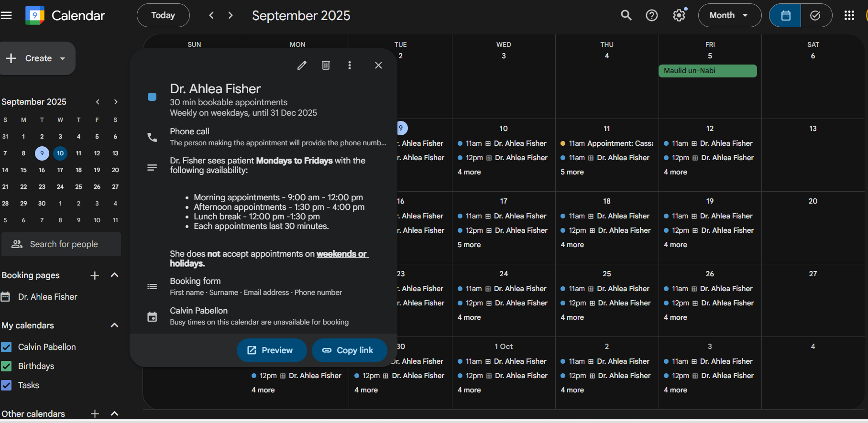The height and width of the screenshot is (423, 868).
Task: Open the Month view dropdown
Action: [729, 15]
